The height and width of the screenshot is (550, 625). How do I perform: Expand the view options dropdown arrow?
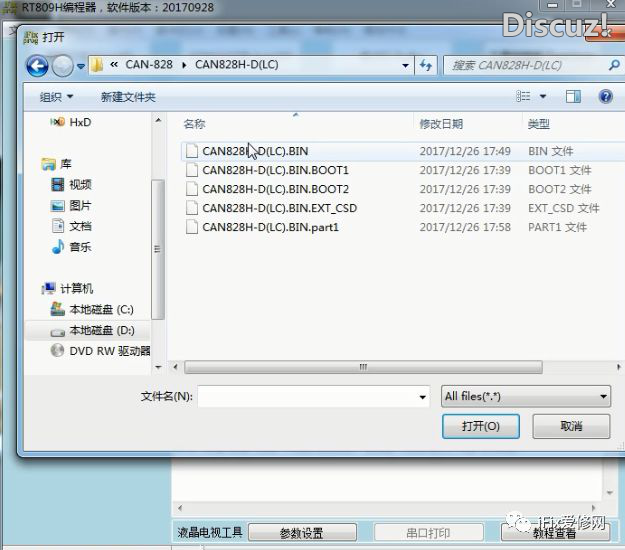(543, 96)
